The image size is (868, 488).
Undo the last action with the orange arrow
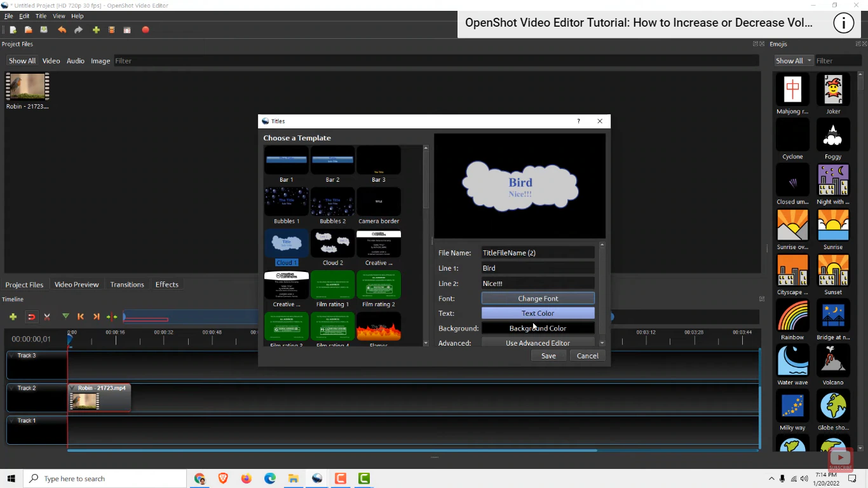click(x=62, y=30)
